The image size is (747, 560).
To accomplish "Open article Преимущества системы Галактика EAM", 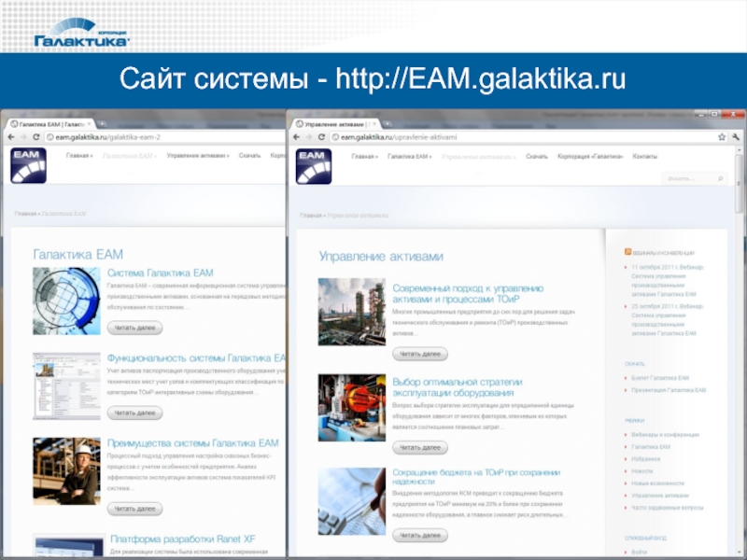I will [x=193, y=443].
